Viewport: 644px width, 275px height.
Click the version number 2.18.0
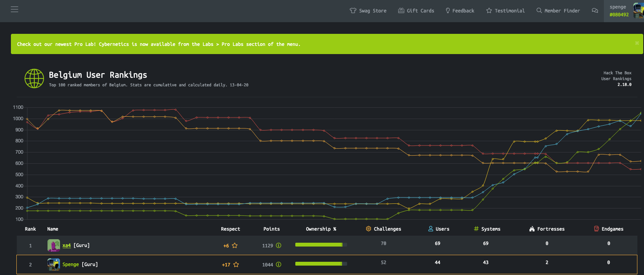tap(625, 84)
